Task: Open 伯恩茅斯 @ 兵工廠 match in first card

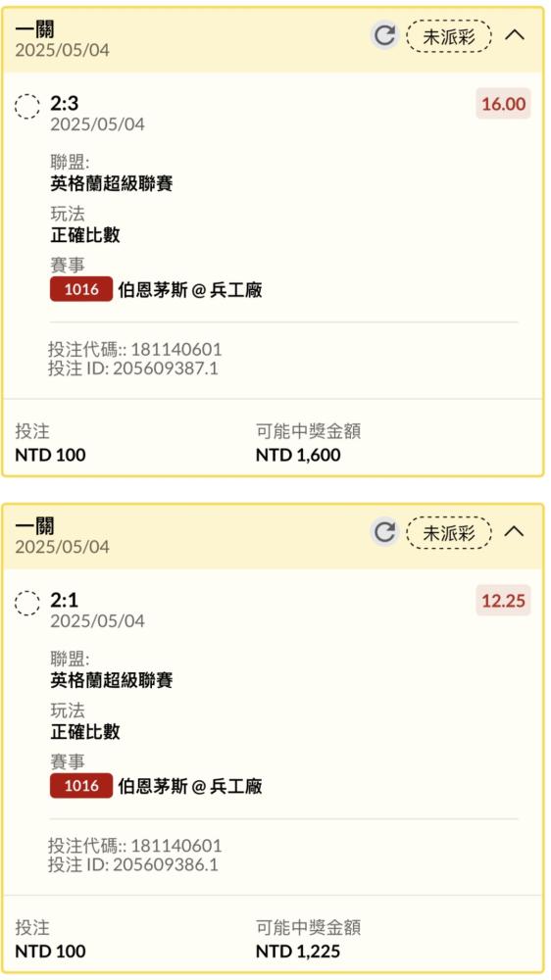Action: (x=190, y=290)
